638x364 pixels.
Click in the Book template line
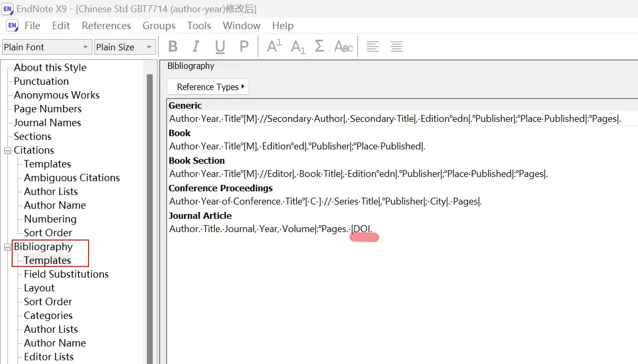click(297, 146)
